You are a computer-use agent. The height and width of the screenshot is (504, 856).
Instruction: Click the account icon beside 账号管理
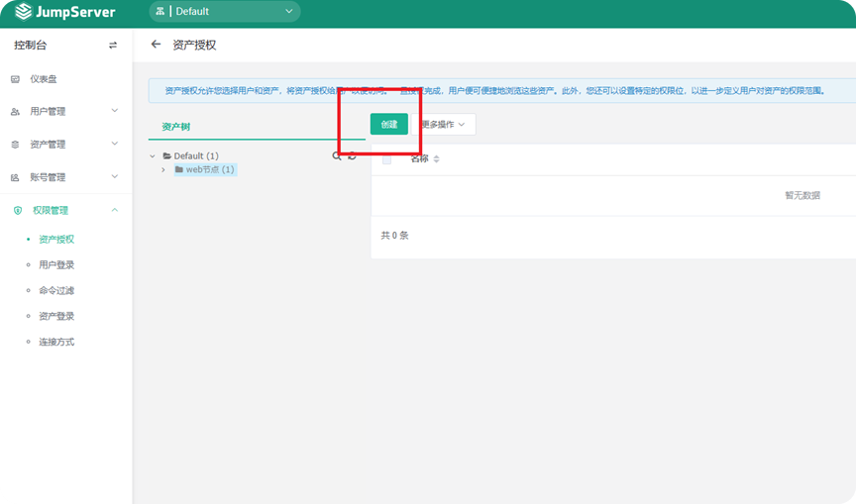pos(15,177)
